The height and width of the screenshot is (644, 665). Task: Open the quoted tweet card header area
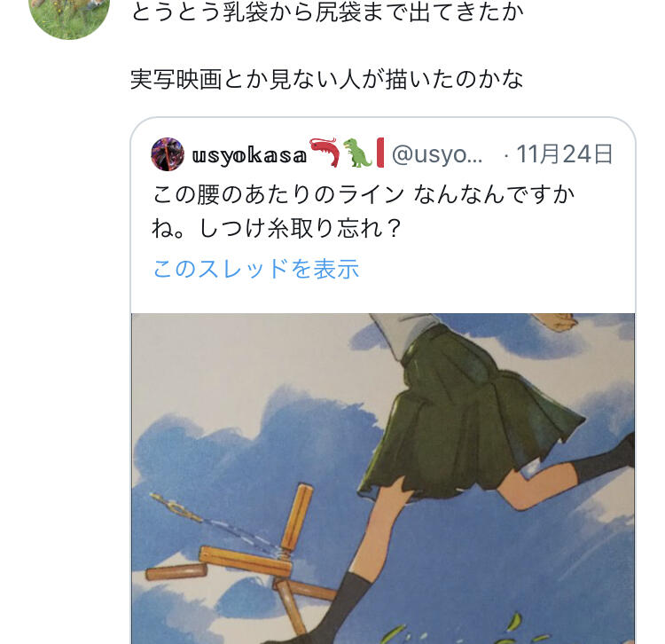tap(383, 154)
